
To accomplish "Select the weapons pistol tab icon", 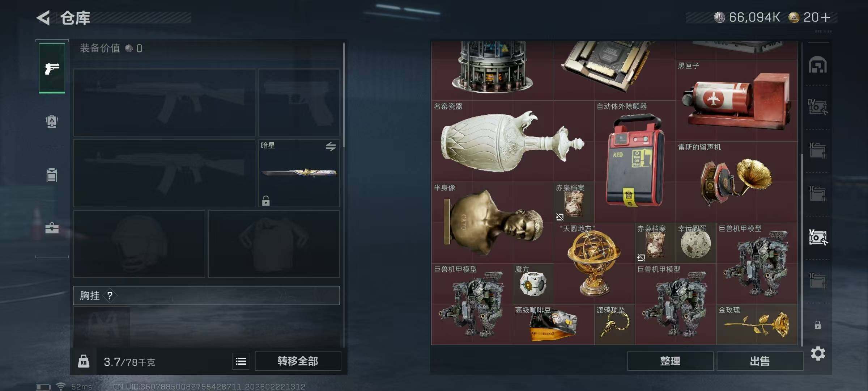I will [x=52, y=68].
